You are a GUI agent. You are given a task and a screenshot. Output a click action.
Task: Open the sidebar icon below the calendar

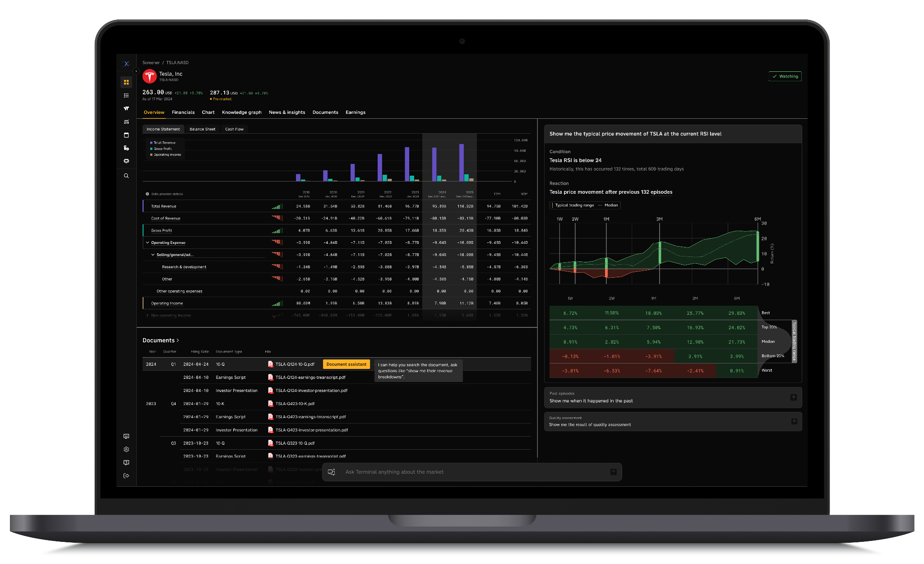[x=126, y=148]
